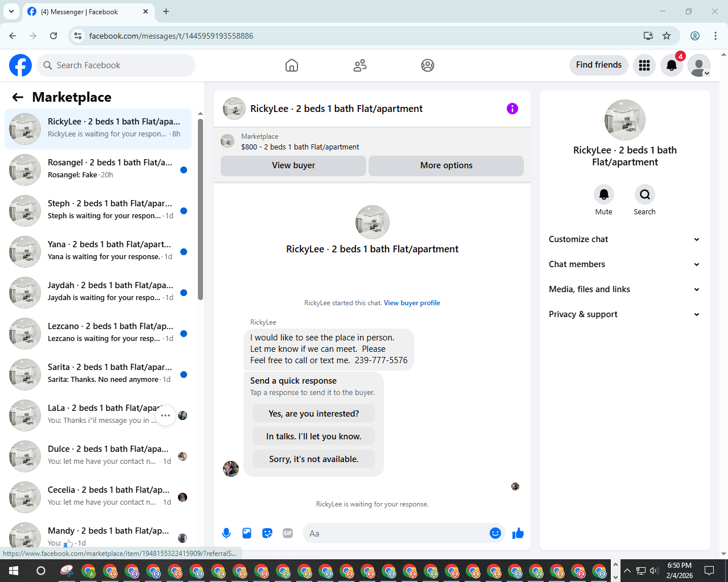Open the listing thumbnail in chat header
Viewport: 728px width, 582px height.
pos(234,109)
